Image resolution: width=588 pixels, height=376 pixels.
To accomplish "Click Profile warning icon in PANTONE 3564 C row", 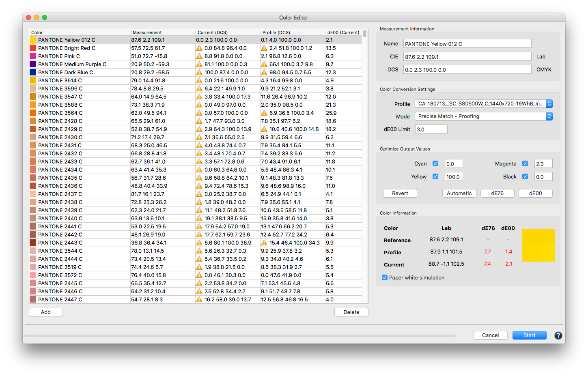I will 264,113.
